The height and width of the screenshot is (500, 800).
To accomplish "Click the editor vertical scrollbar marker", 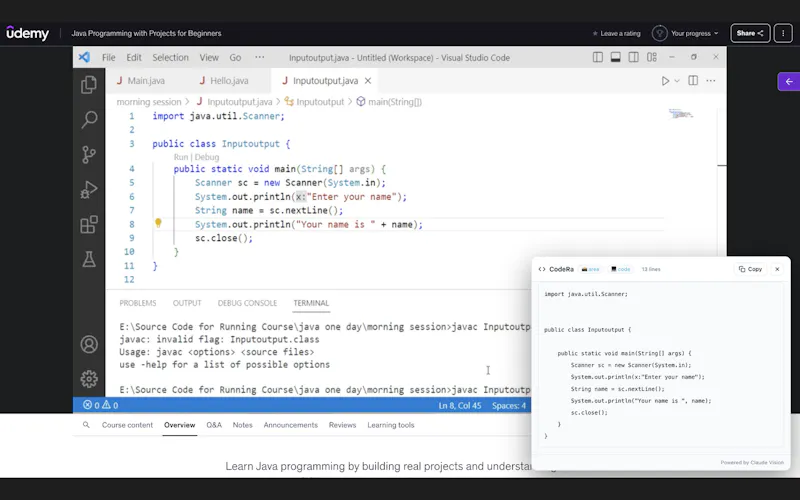I will click(721, 165).
